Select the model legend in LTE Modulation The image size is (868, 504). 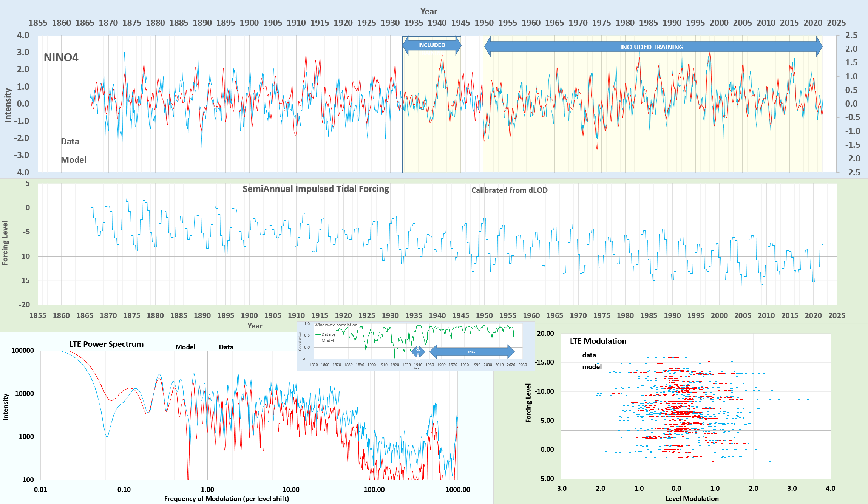(x=592, y=367)
